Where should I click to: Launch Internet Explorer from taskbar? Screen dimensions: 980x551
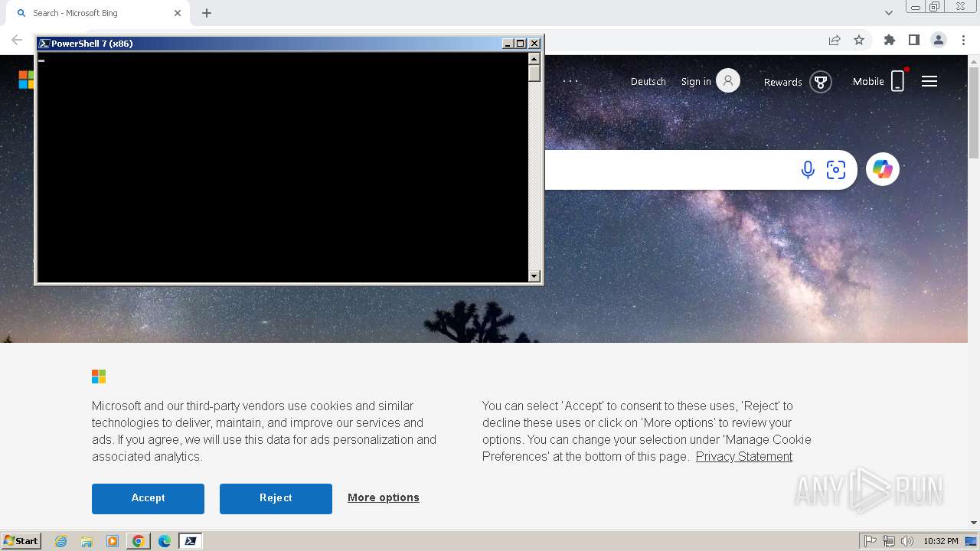pyautogui.click(x=61, y=541)
